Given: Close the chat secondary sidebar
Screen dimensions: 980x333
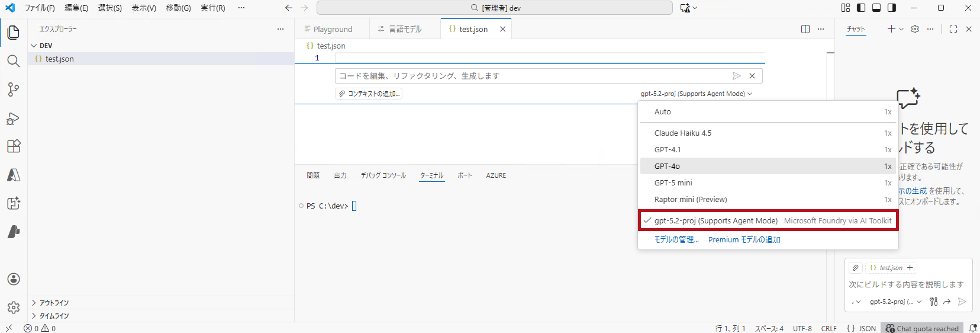Looking at the screenshot, I should pyautogui.click(x=969, y=29).
